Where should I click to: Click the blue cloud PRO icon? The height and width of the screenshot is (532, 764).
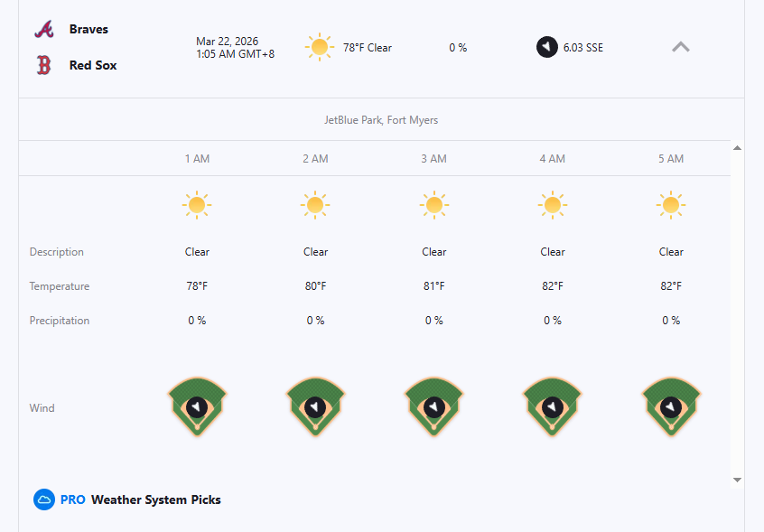(x=44, y=499)
